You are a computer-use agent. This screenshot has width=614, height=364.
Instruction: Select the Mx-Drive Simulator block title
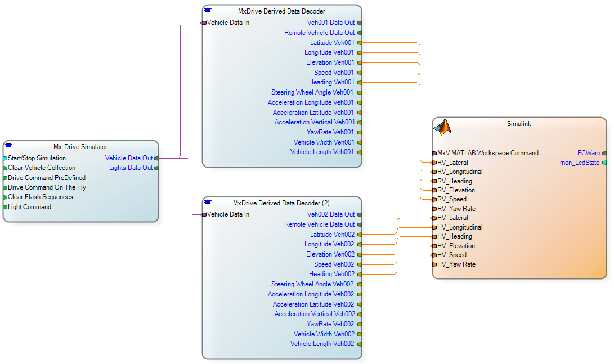tap(80, 147)
